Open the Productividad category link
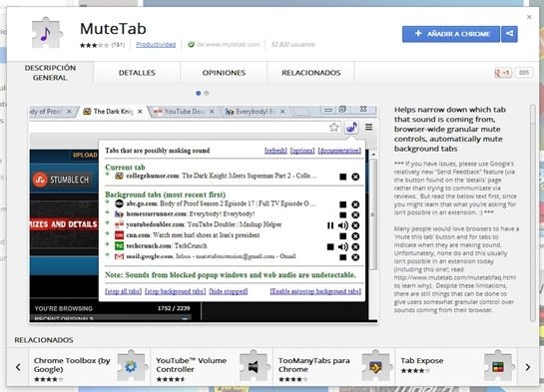Viewport: 544px width, 392px height. point(156,44)
